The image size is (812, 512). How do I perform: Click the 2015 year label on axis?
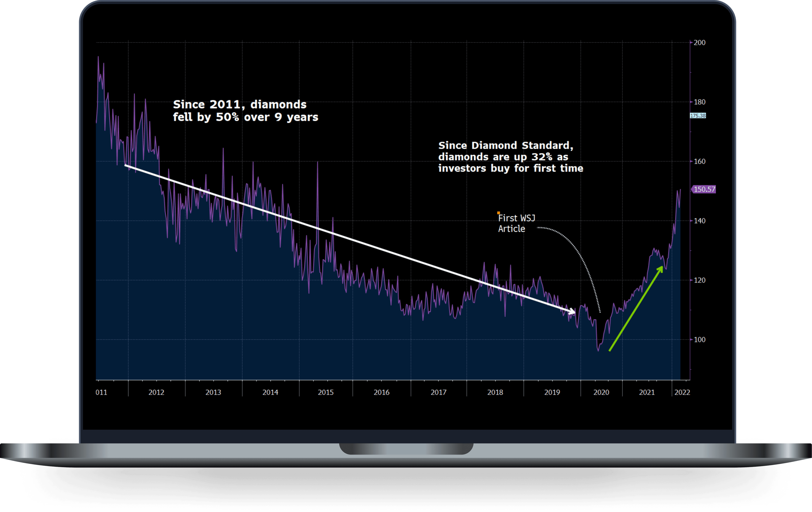325,392
